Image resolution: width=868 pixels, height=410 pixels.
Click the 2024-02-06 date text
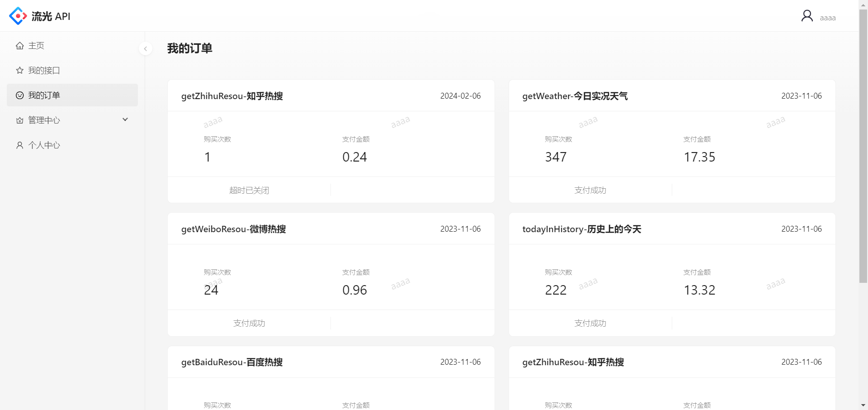(461, 96)
